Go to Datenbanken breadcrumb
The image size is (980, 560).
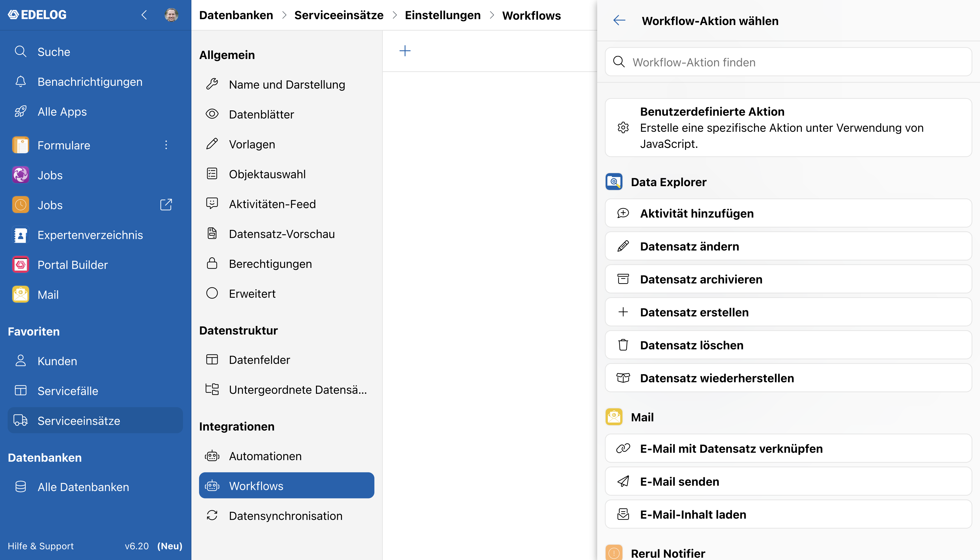click(x=236, y=15)
